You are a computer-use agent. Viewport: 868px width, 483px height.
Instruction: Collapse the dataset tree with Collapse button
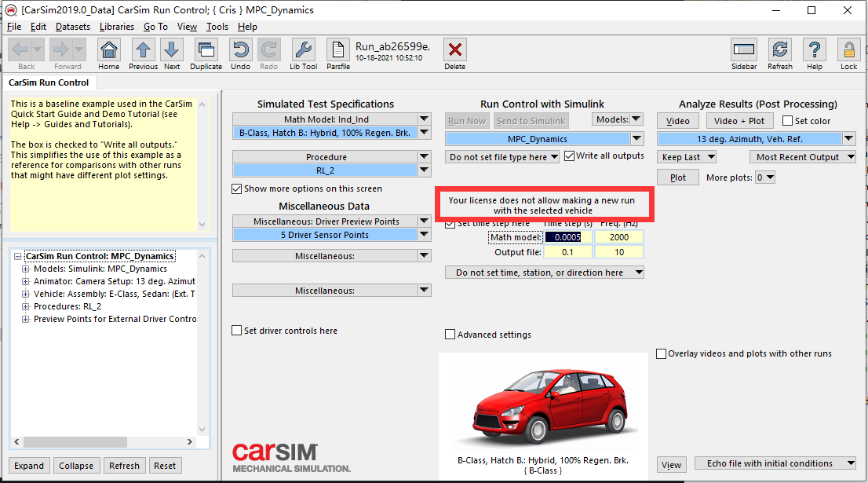tap(76, 465)
